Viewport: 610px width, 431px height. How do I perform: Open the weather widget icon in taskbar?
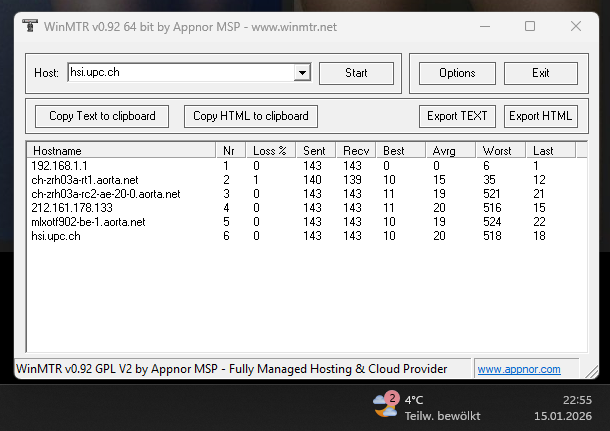tap(386, 405)
